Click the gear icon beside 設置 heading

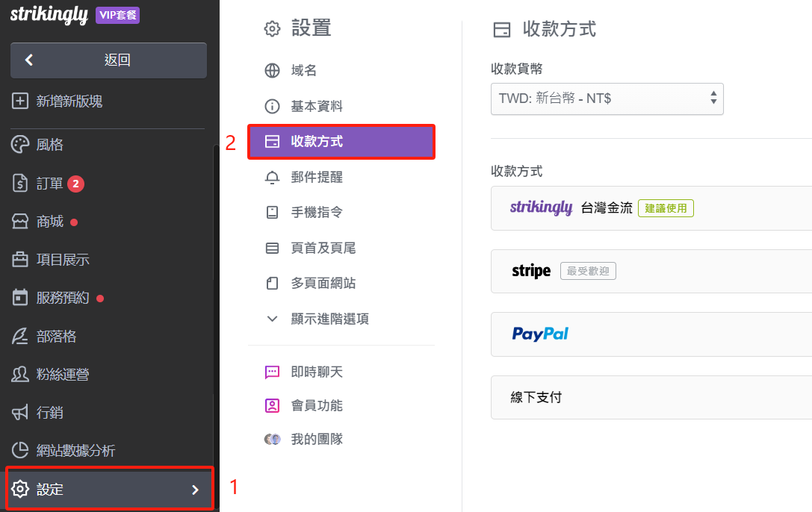coord(273,28)
